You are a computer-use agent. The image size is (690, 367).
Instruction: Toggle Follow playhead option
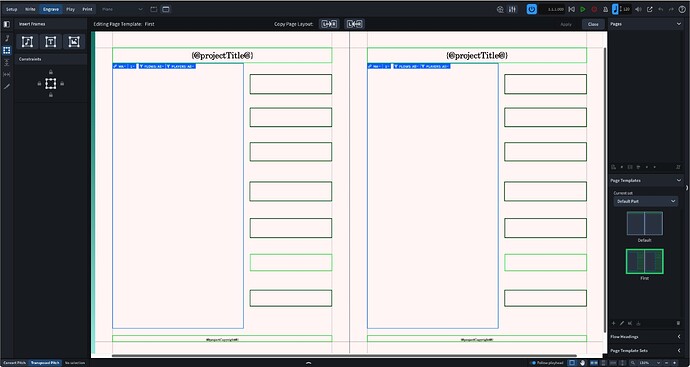pos(548,363)
